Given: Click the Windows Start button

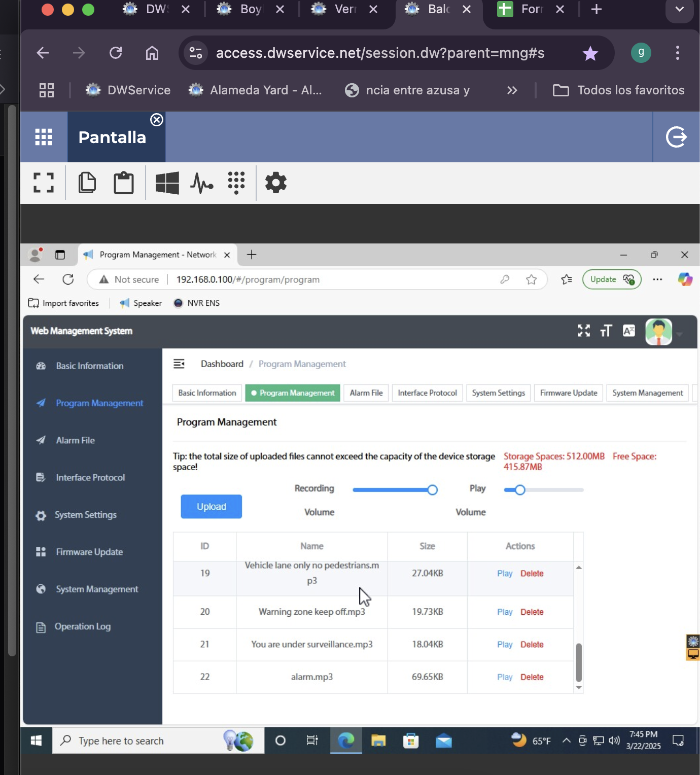Looking at the screenshot, I should coord(36,741).
